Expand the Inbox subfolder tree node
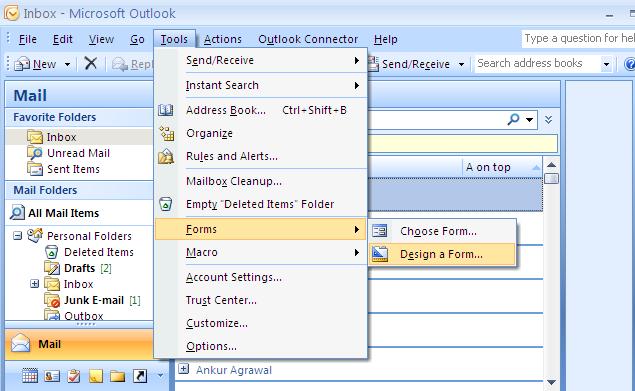The height and width of the screenshot is (391, 635). 35,284
